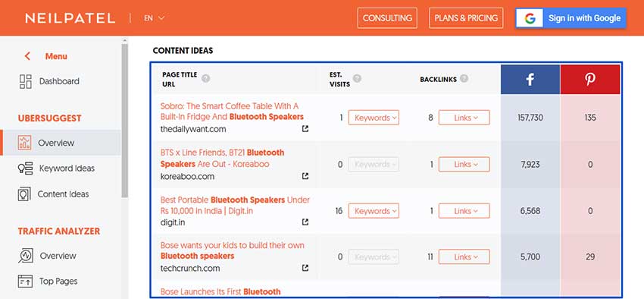Open the Sobro Smart Coffee Table article link

[232, 111]
